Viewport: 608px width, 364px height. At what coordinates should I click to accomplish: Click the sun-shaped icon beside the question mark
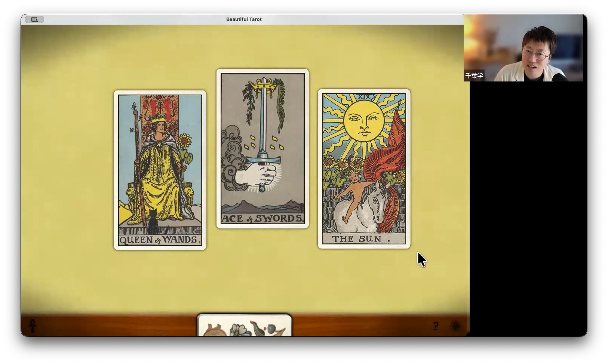click(x=455, y=326)
